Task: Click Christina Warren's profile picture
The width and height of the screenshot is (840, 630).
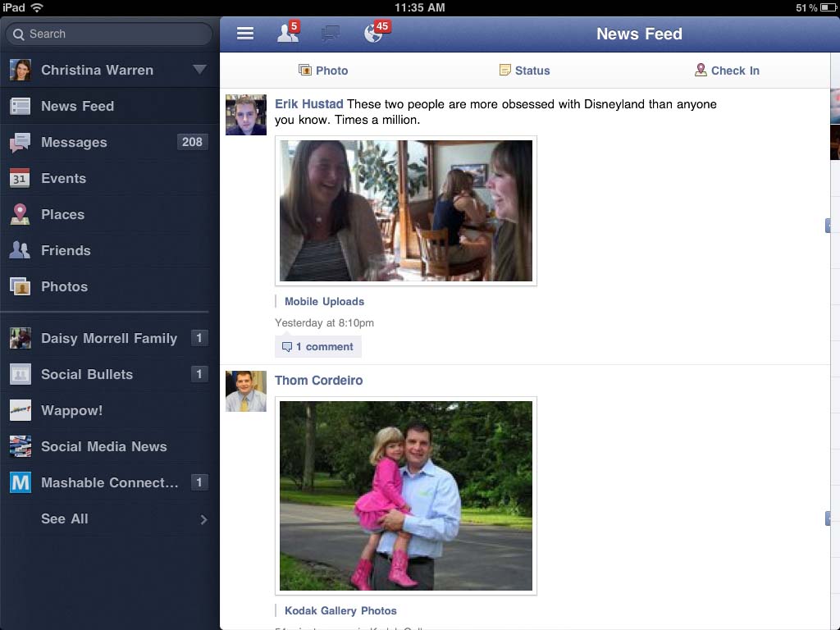Action: pos(21,71)
